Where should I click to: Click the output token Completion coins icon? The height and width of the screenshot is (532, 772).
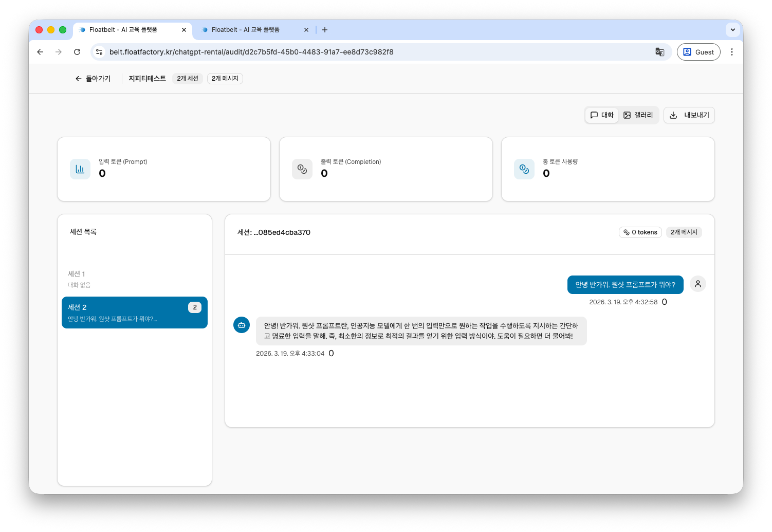tap(302, 169)
